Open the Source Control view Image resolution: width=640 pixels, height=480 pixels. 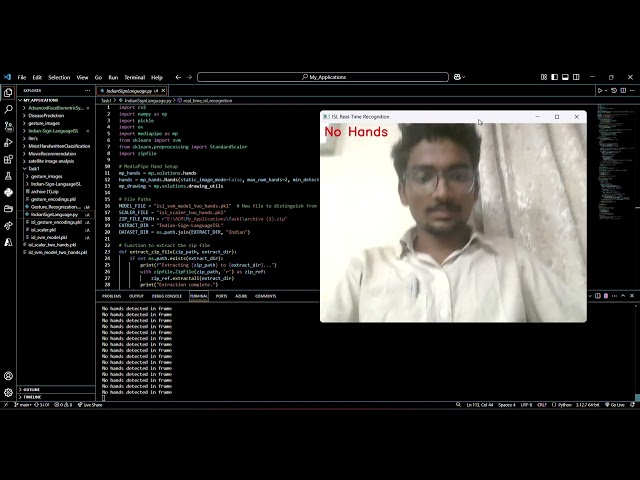tap(8, 128)
